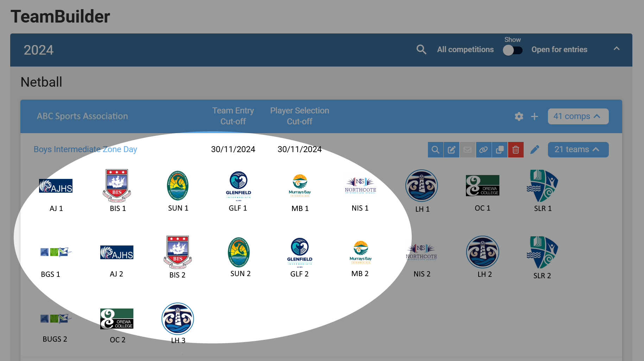This screenshot has width=644, height=361.
Task: Select the NIS 2 Northcote logo
Action: click(422, 252)
